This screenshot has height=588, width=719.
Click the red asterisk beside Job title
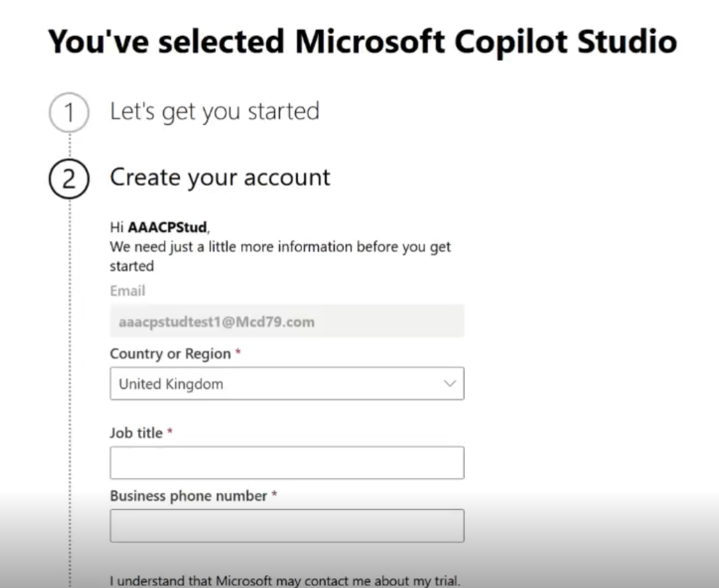[170, 433]
